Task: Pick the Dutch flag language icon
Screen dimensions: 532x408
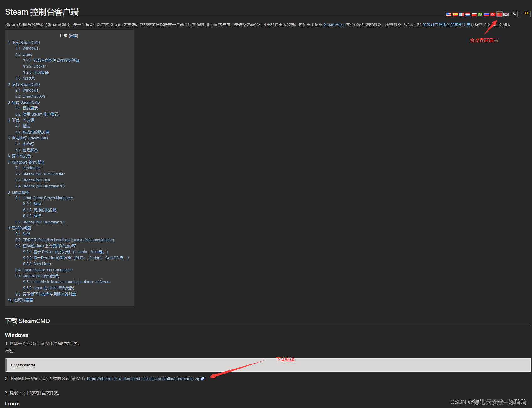Action: pos(468,14)
